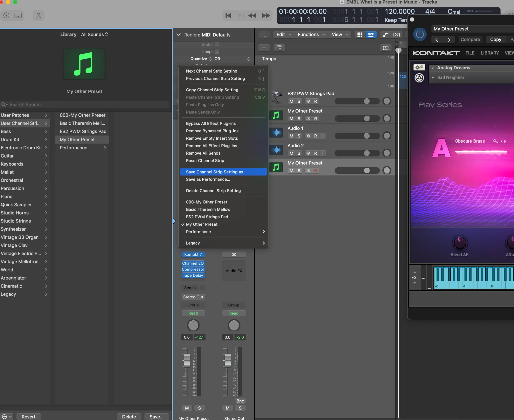
Task: Click the Revert button in bottom toolbar
Action: coord(28,416)
